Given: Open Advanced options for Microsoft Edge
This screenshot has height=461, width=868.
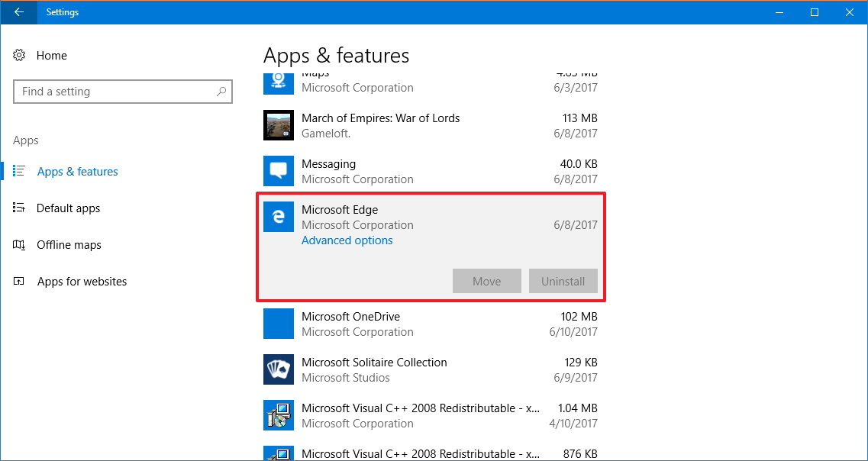Looking at the screenshot, I should click(347, 240).
